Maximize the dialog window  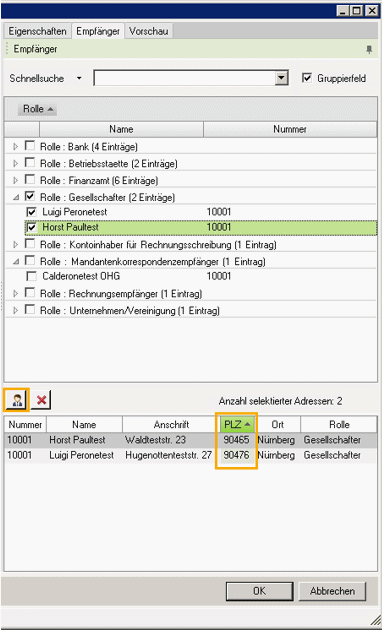[x=356, y=11]
